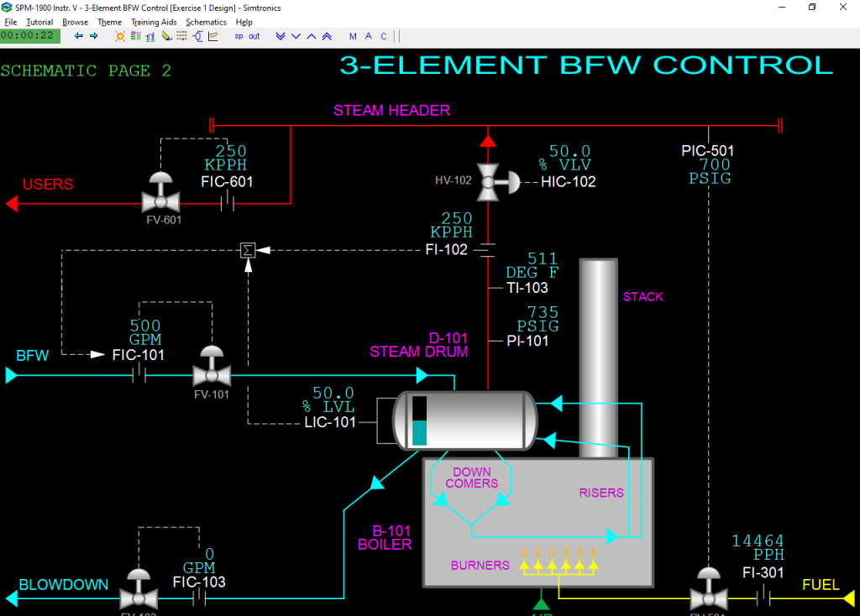Select the FV-601 control valve
The height and width of the screenshot is (616, 860).
tap(160, 192)
